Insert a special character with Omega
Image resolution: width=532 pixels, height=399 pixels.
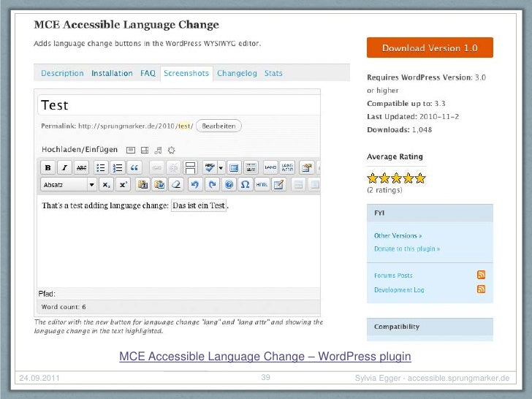coord(245,185)
